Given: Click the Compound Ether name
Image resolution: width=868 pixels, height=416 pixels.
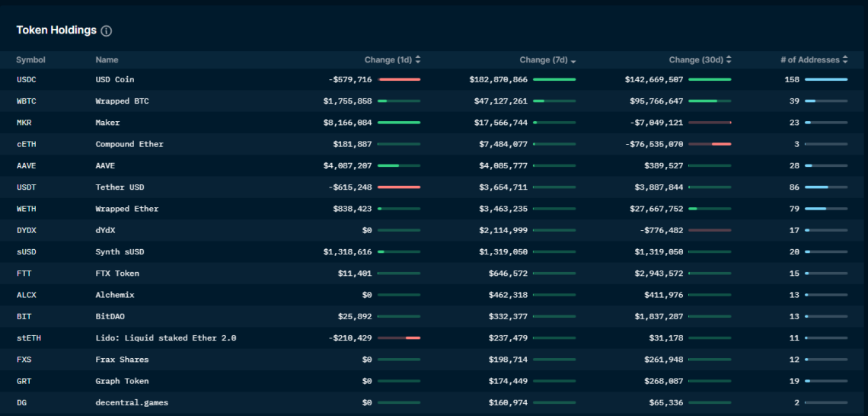Looking at the screenshot, I should tap(129, 144).
